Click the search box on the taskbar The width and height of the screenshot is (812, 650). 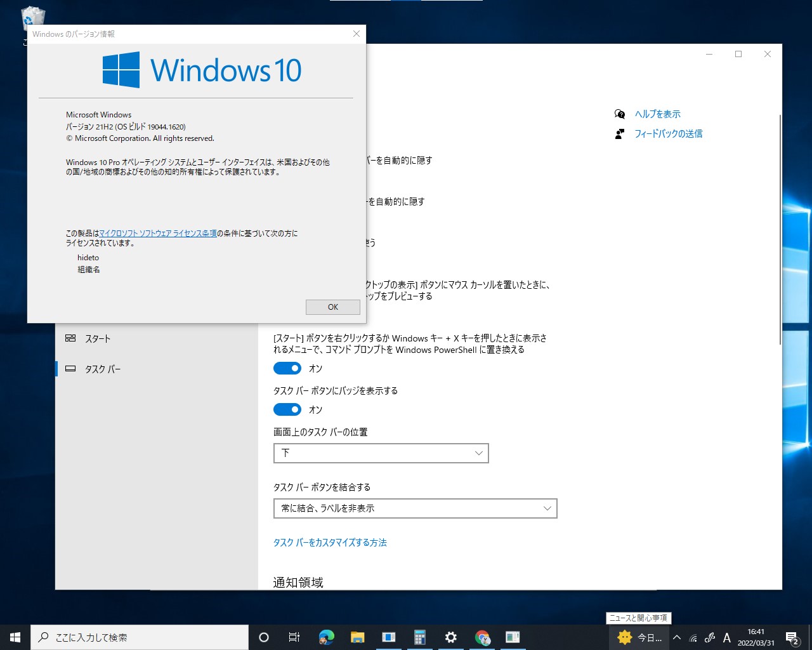point(140,637)
